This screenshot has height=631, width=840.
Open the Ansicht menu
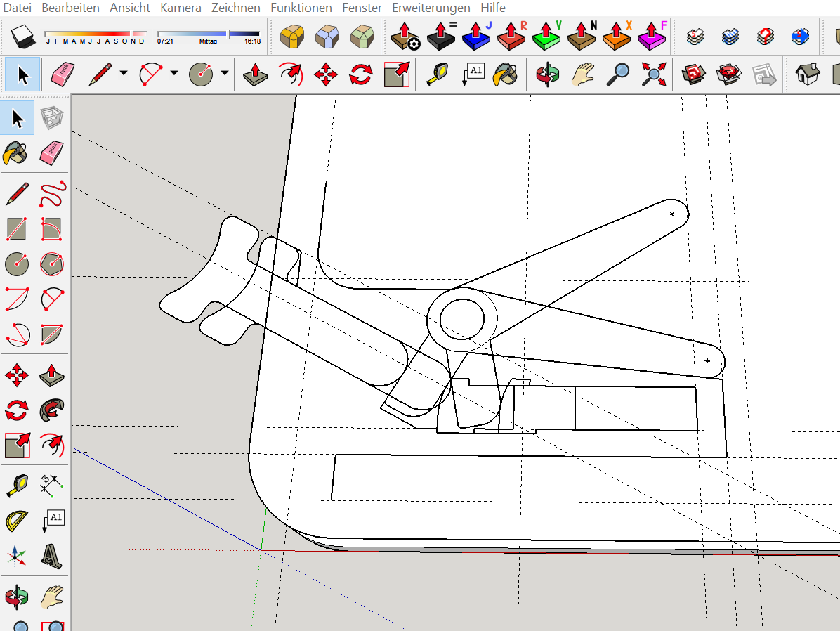130,8
